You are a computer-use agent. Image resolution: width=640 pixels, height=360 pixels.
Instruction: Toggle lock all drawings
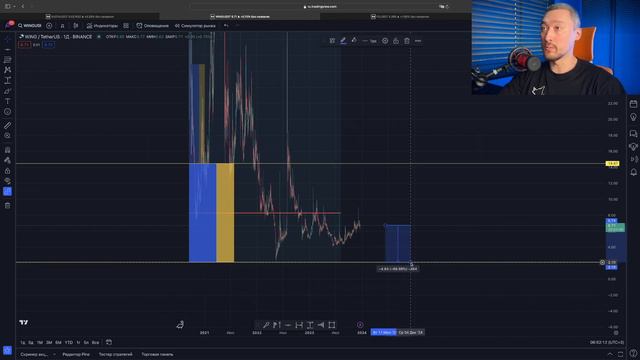coord(7,171)
